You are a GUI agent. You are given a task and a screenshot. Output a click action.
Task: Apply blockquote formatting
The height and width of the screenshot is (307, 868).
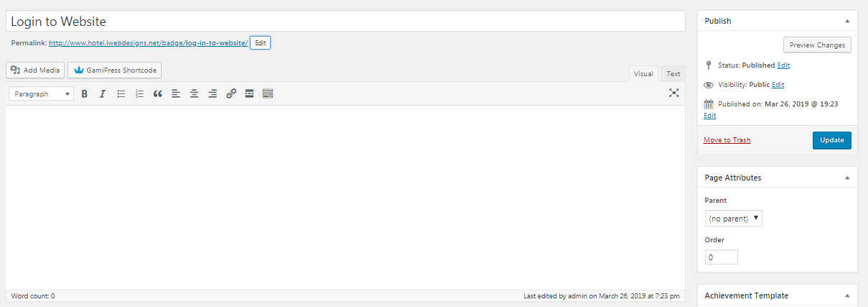pos(158,93)
